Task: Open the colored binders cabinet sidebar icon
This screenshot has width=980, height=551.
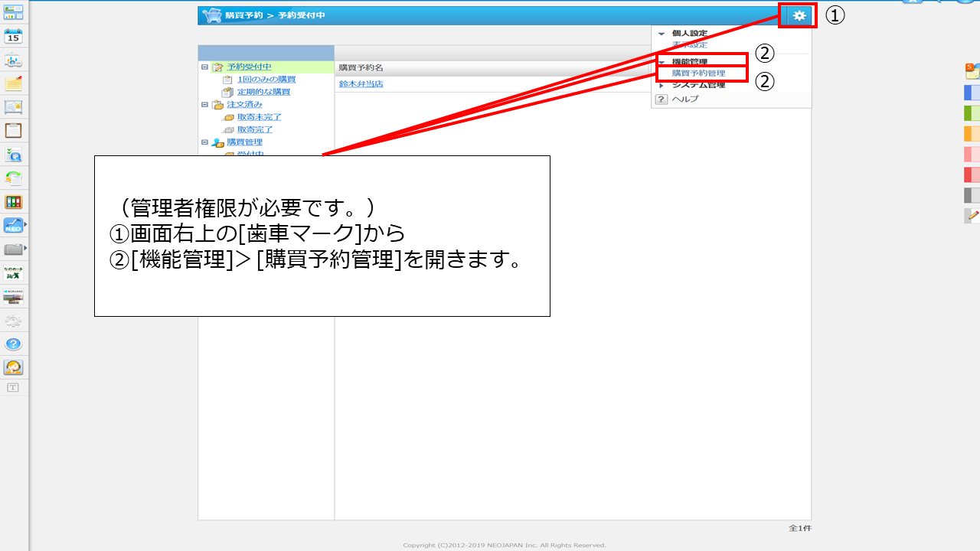Action: 14,202
